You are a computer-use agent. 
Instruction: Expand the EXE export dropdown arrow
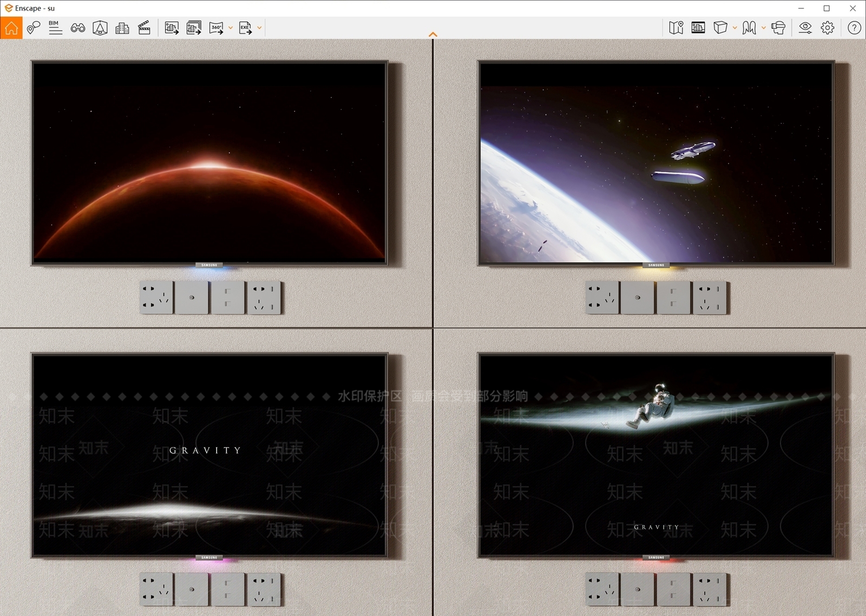[x=260, y=28]
